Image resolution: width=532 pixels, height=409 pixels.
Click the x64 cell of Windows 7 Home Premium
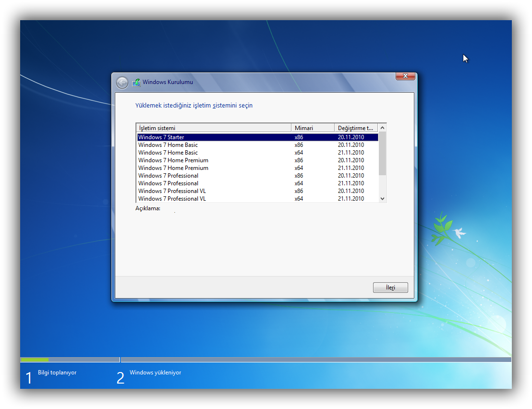[299, 168]
